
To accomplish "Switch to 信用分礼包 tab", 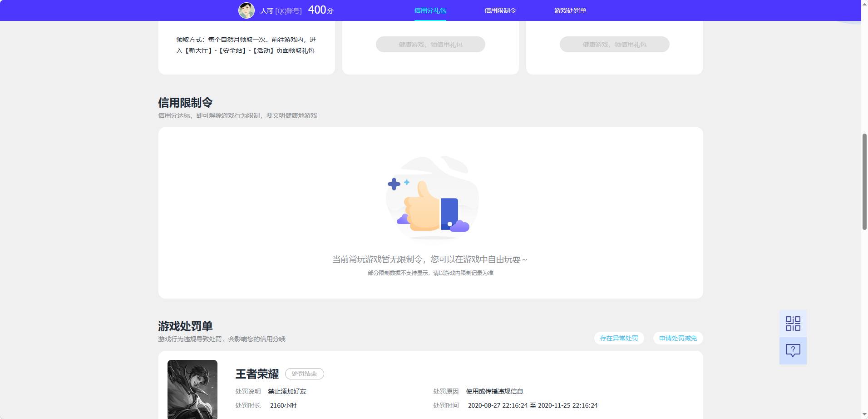I will coord(430,10).
